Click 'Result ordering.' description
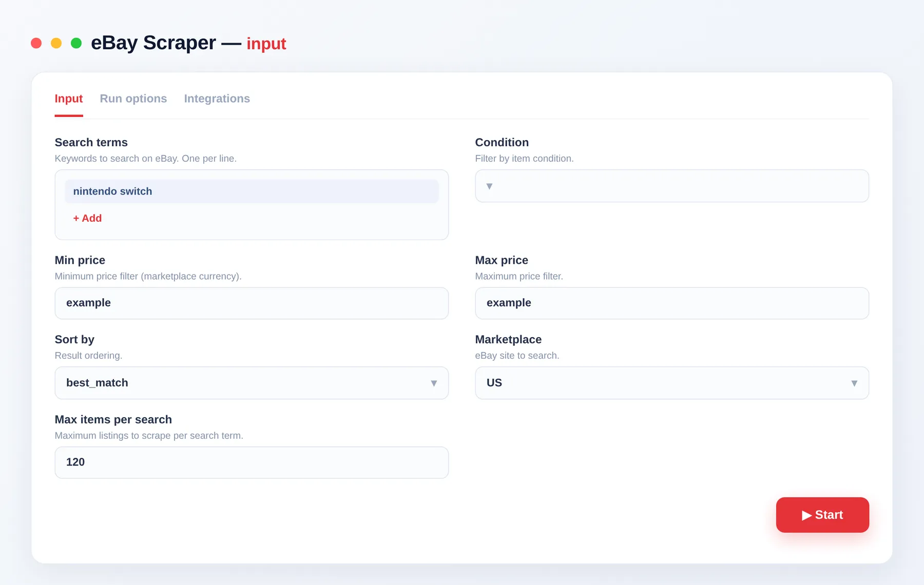The width and height of the screenshot is (924, 585). pos(88,356)
